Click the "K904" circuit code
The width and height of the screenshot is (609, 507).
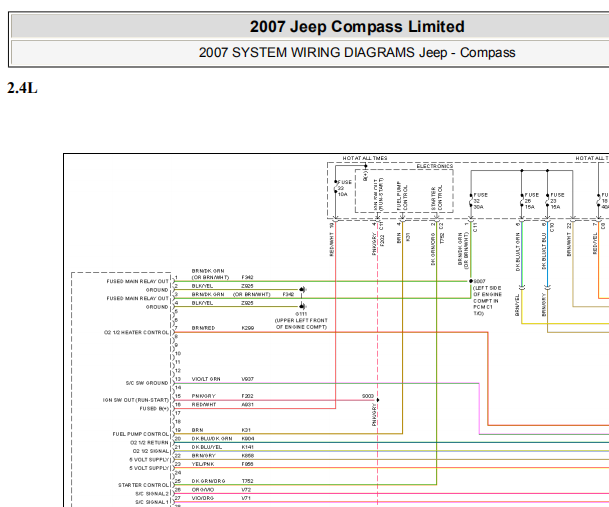248,438
